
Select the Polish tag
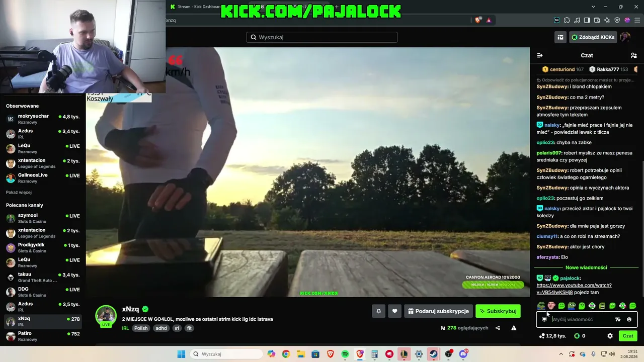coord(141,328)
